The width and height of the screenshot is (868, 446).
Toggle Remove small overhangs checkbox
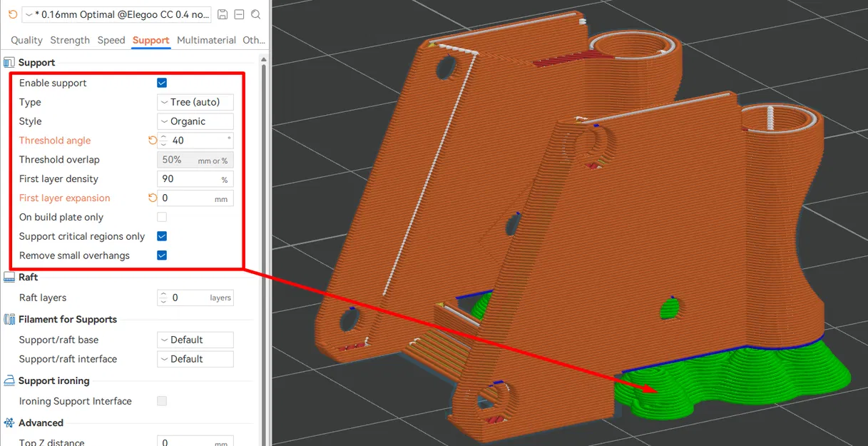click(x=162, y=255)
